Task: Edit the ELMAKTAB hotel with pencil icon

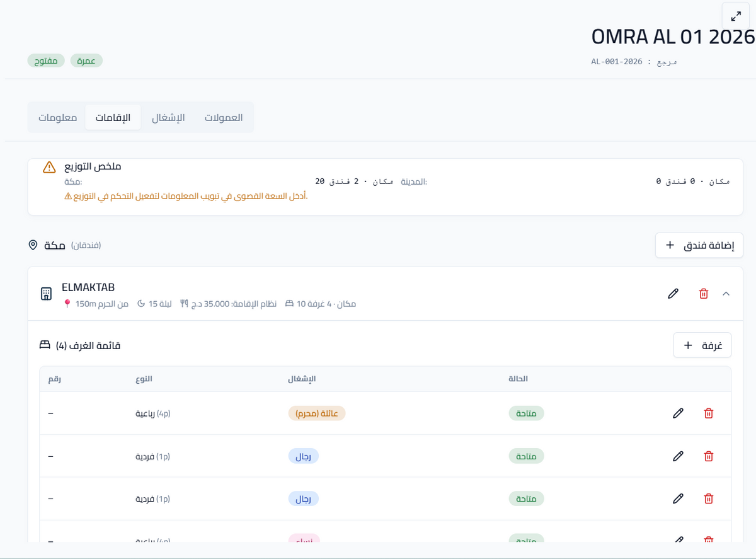Action: (x=673, y=294)
